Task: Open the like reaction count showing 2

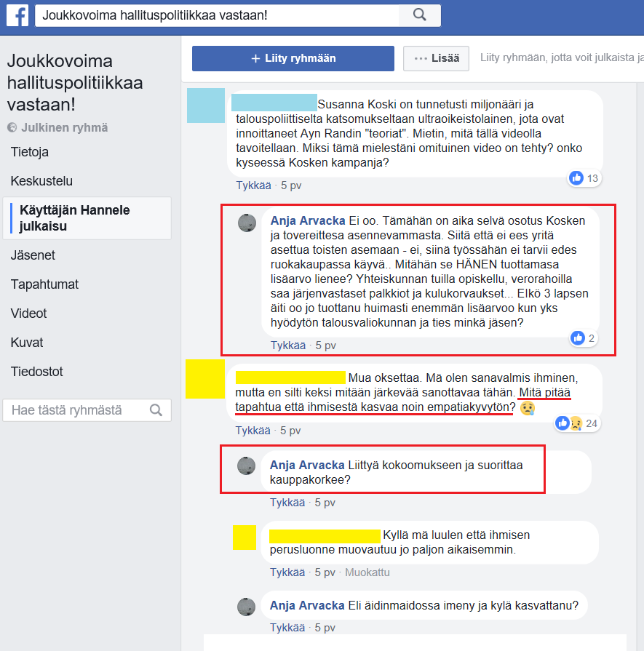Action: tap(584, 338)
